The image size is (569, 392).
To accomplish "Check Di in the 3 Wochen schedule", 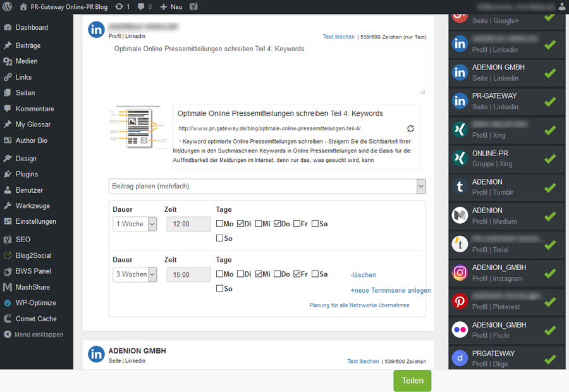I will click(x=240, y=274).
